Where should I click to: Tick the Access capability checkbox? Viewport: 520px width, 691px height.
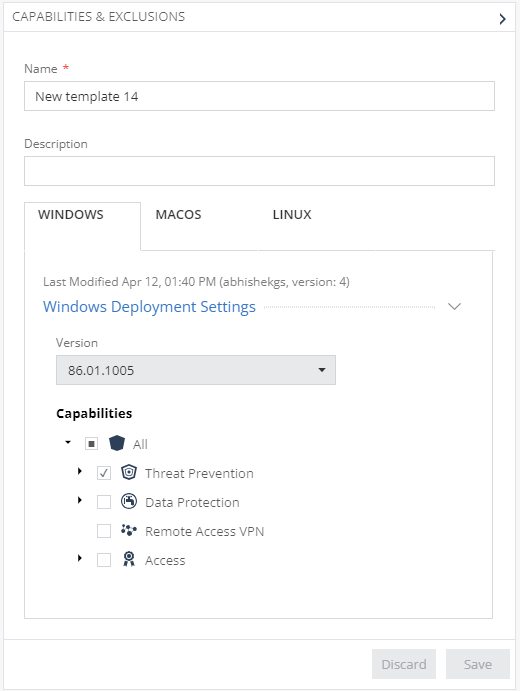104,560
